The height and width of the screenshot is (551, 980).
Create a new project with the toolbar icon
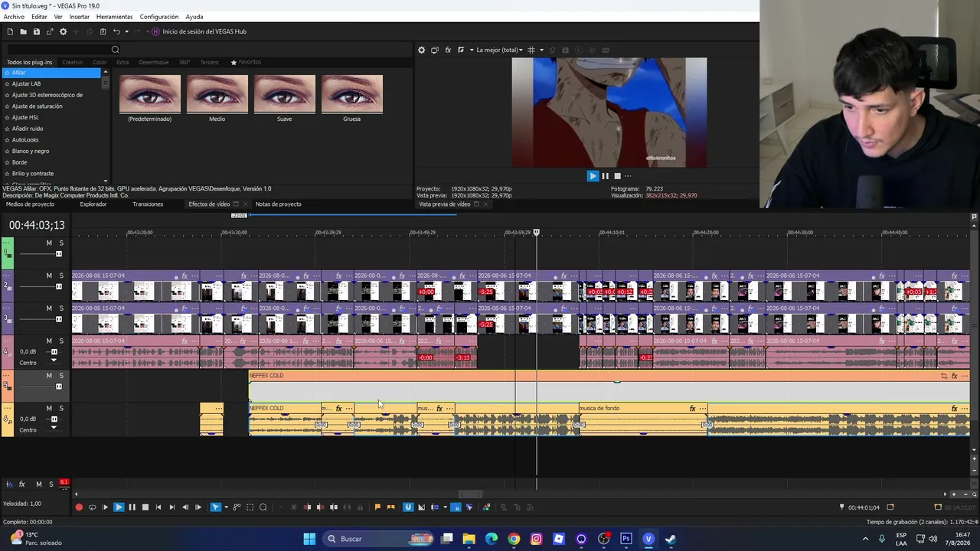pos(10,31)
